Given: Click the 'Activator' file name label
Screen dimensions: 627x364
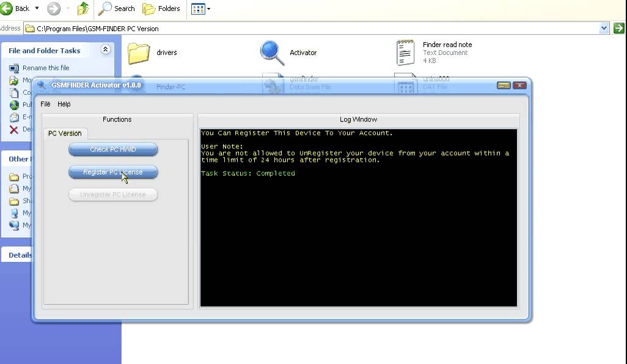Looking at the screenshot, I should point(303,53).
